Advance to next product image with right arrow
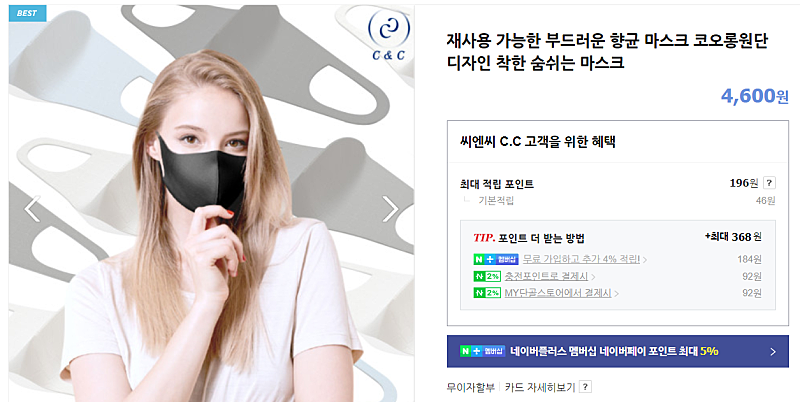Viewport: 800px width, 402px height. (390, 209)
